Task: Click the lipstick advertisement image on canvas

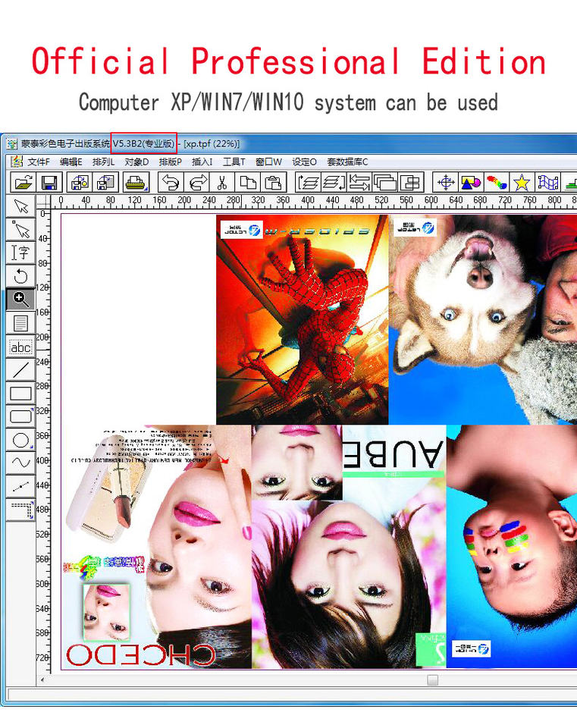Action: [x=156, y=547]
